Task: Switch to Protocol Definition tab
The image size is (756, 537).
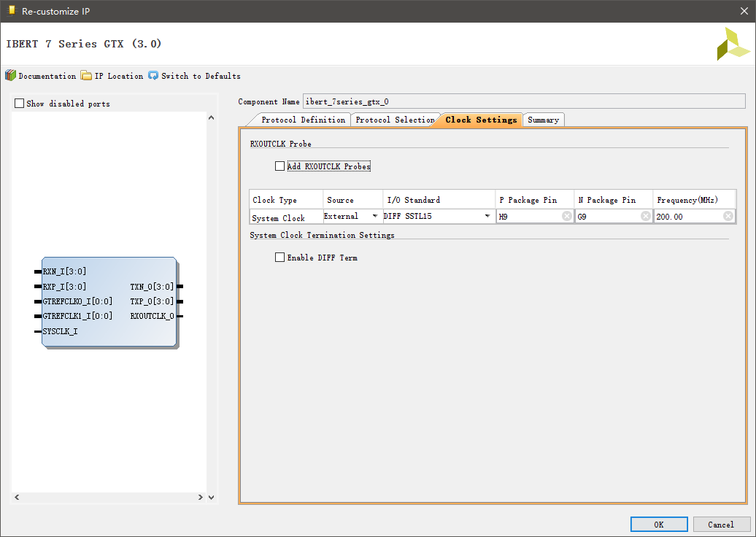Action: coord(303,120)
